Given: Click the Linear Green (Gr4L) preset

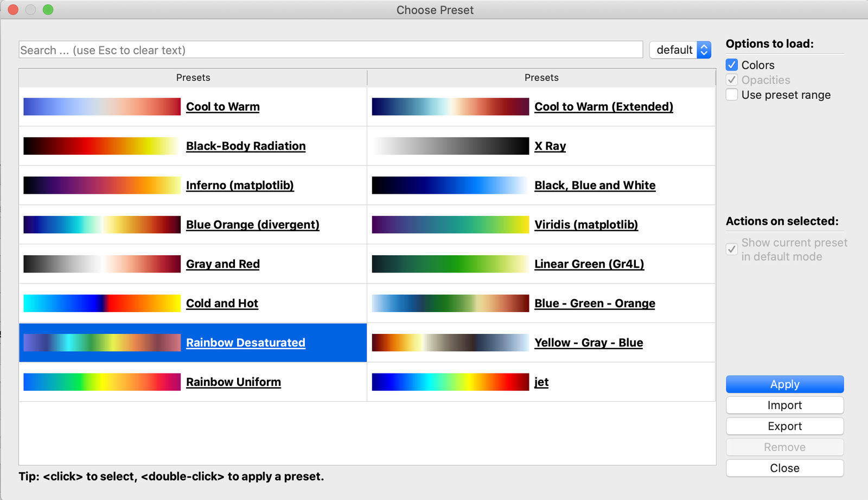Looking at the screenshot, I should tap(589, 264).
